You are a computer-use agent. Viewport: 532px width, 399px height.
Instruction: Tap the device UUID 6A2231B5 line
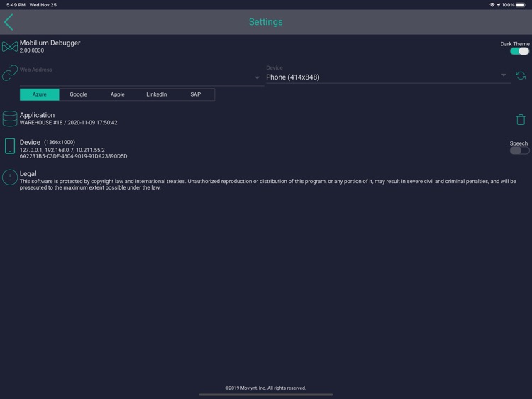click(73, 156)
